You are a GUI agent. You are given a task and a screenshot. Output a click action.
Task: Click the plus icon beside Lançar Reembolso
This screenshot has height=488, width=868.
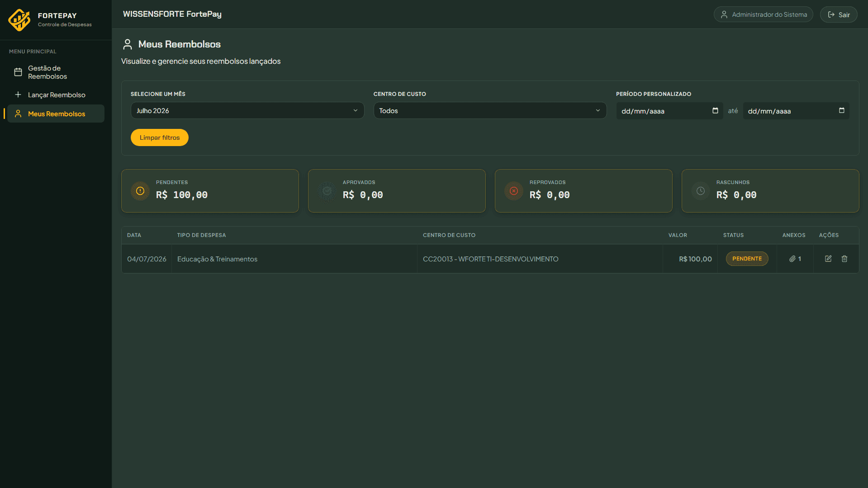click(18, 95)
